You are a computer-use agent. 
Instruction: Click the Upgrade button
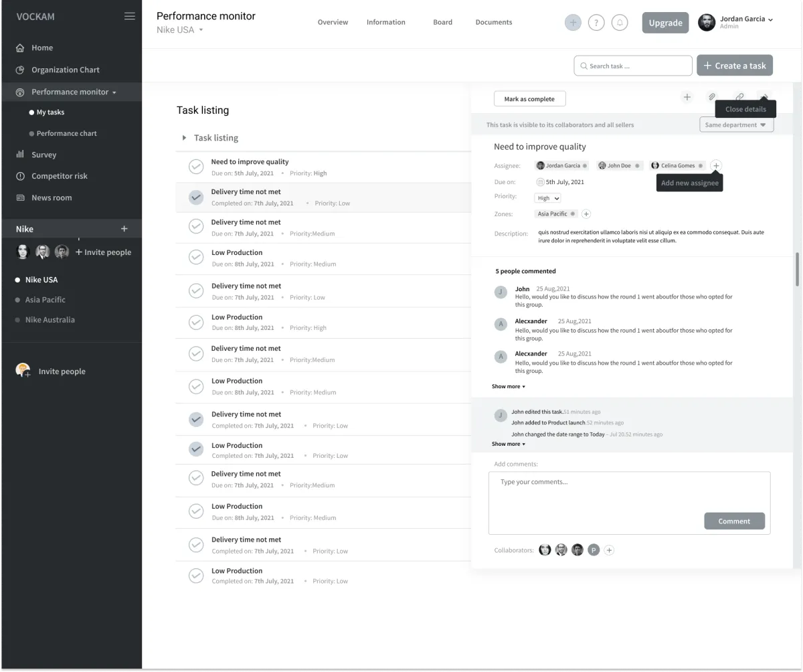[666, 23]
